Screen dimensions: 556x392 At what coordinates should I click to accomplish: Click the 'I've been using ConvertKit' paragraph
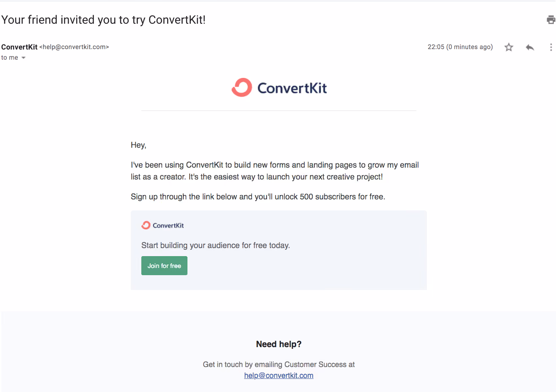[x=275, y=171]
